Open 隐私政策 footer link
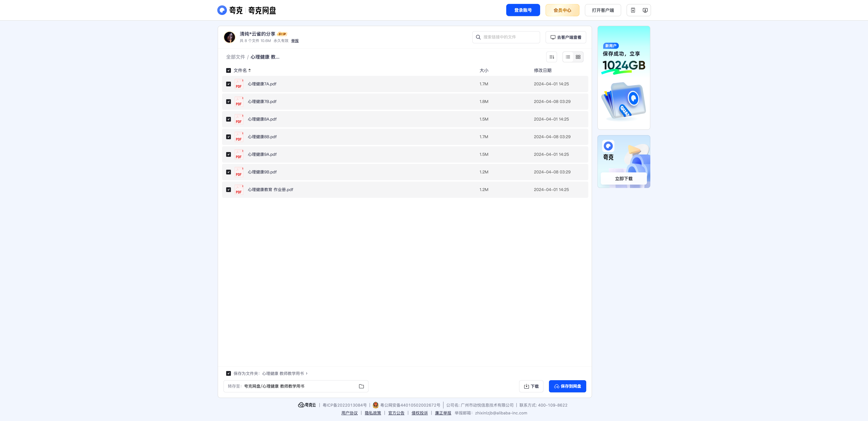This screenshot has width=868, height=421. [373, 413]
